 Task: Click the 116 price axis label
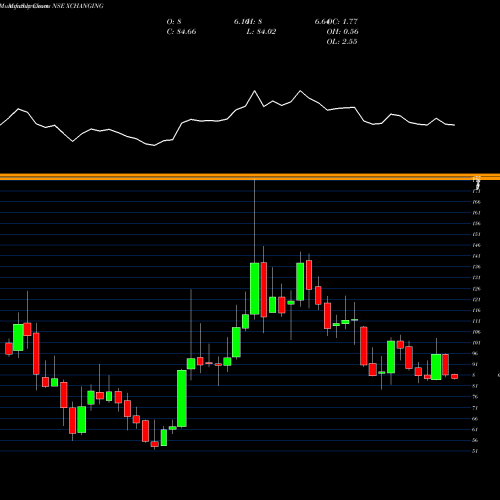[477, 310]
